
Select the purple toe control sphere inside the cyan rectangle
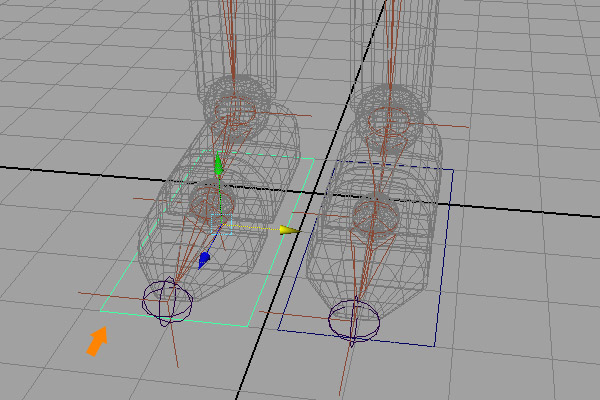click(167, 302)
